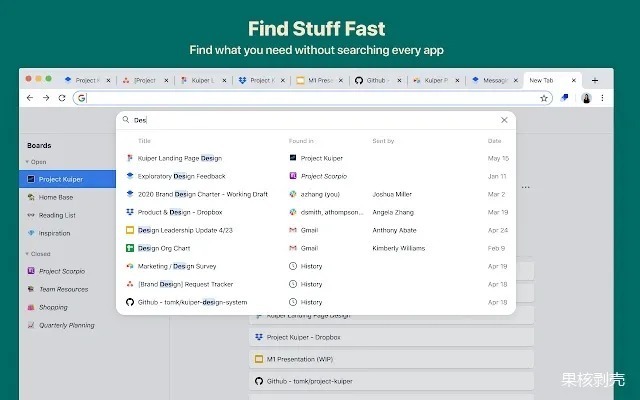This screenshot has width=640, height=400.
Task: Open the browser three-dot menu
Action: point(602,98)
